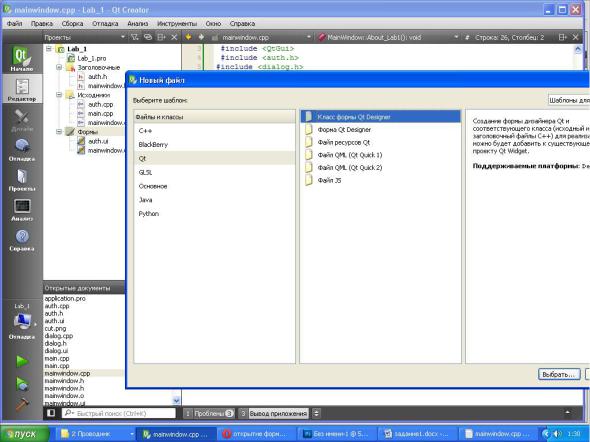Select the C++ category

tap(214, 131)
